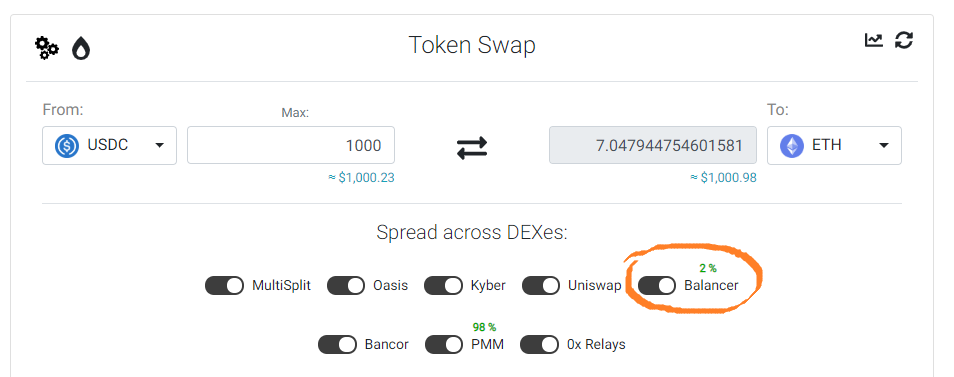This screenshot has height=377, width=954.
Task: Open the price chart icon
Action: [874, 41]
